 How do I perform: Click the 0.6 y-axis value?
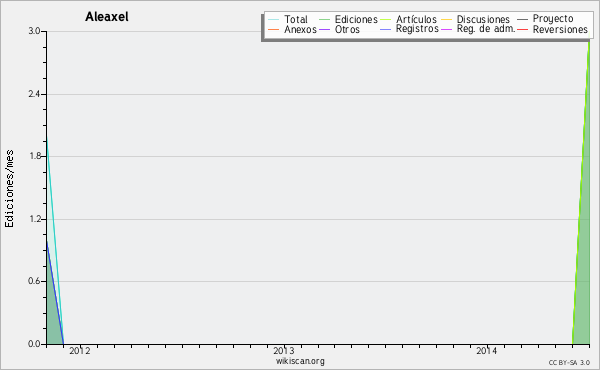[34, 281]
